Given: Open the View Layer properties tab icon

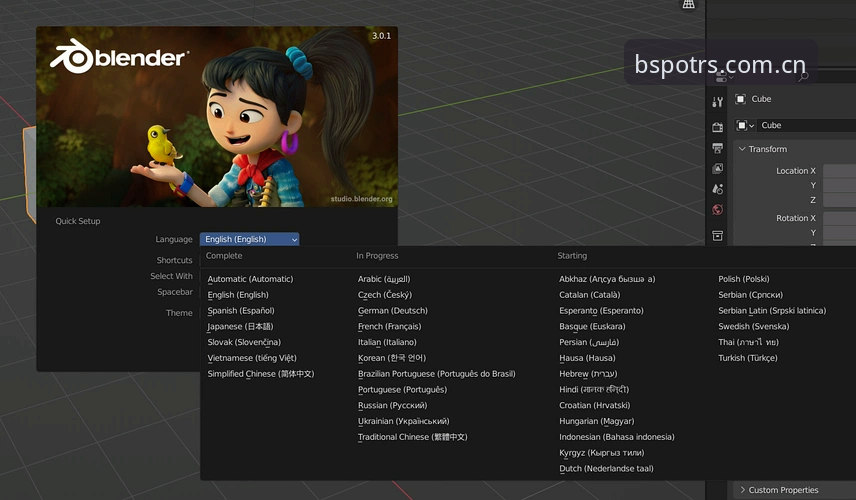Looking at the screenshot, I should tap(717, 169).
